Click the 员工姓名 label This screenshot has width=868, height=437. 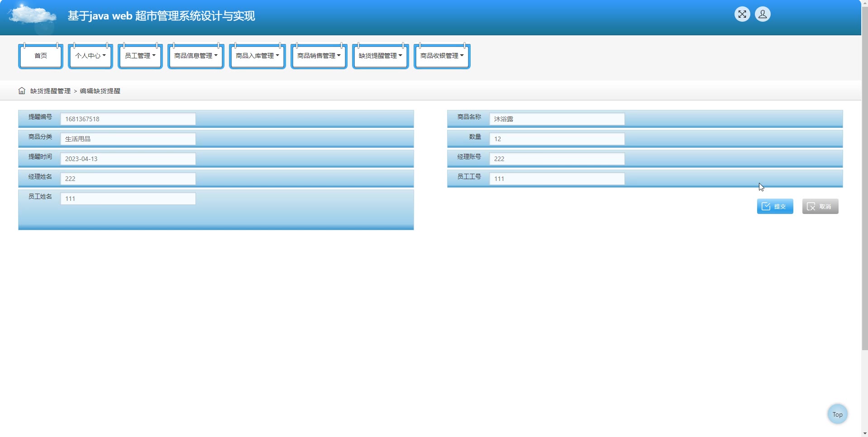pos(40,196)
